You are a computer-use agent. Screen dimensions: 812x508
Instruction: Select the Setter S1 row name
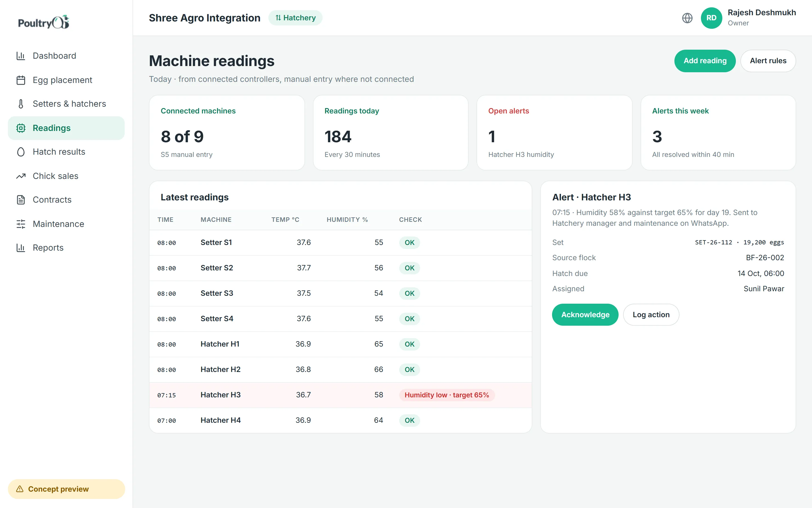(x=216, y=243)
